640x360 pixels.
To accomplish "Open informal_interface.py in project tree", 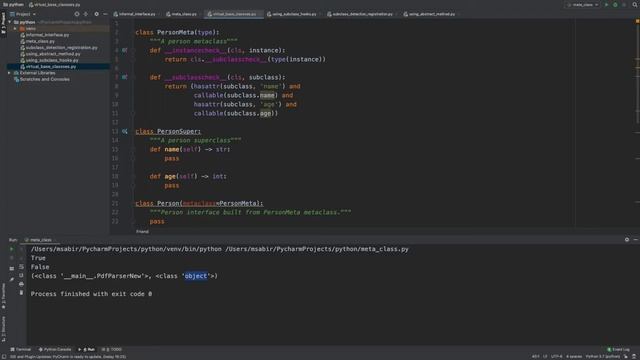I will tap(47, 35).
